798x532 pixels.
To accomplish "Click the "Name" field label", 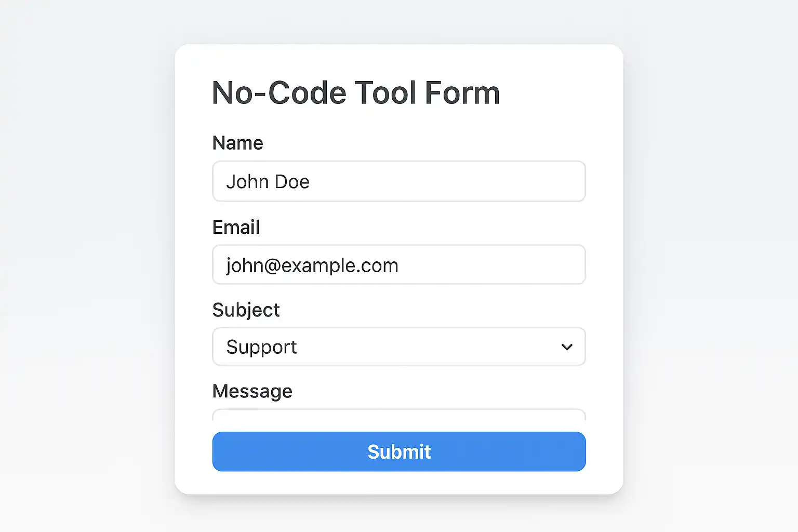I will pos(237,143).
